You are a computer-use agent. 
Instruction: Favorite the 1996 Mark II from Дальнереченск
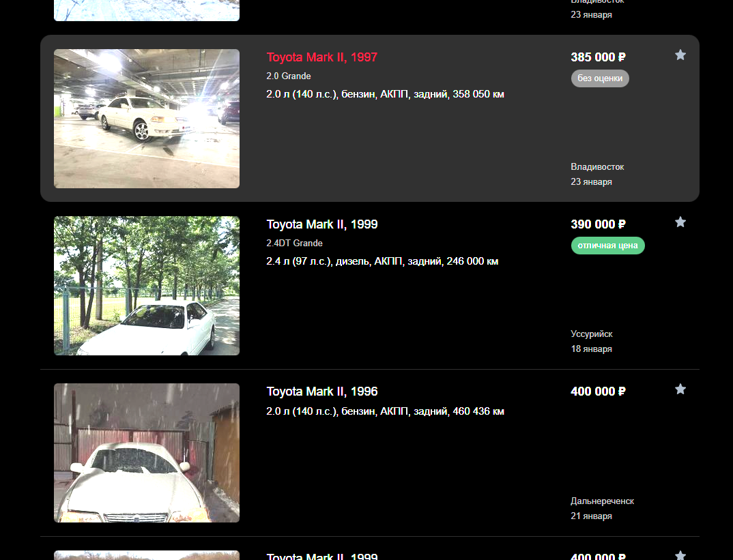(680, 389)
